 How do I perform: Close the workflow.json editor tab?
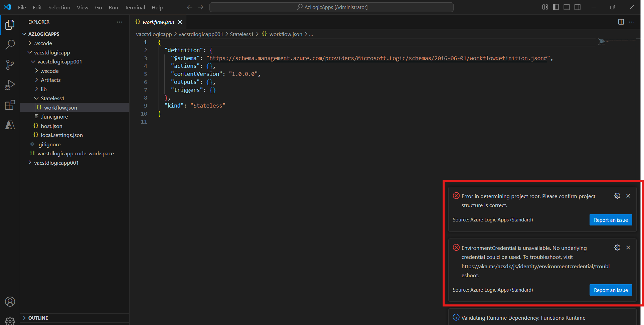point(180,22)
